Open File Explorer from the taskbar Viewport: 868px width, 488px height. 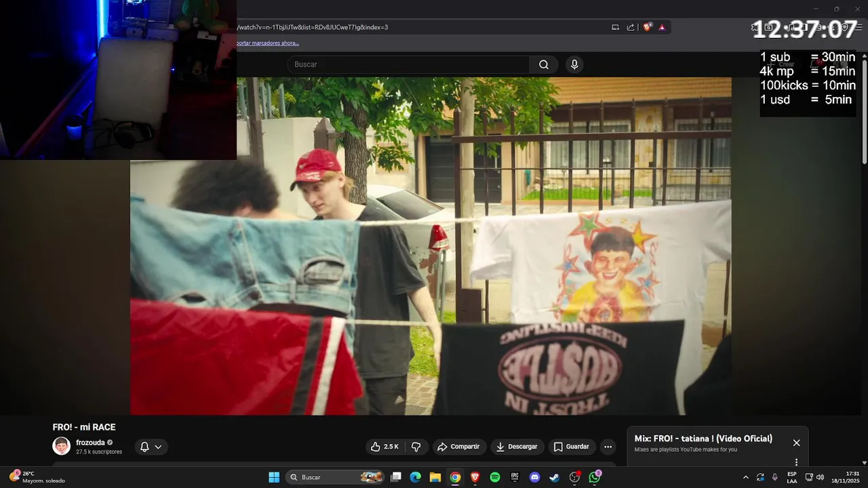[x=435, y=477]
